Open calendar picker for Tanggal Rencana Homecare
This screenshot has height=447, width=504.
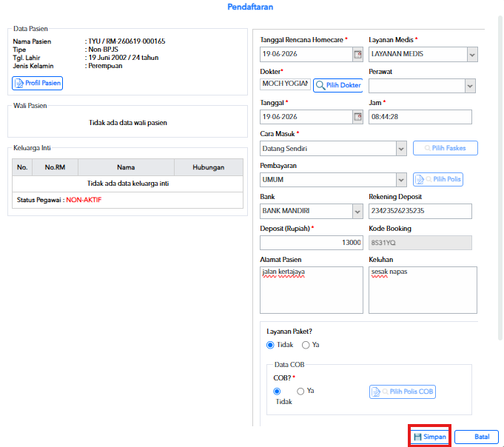pyautogui.click(x=357, y=54)
